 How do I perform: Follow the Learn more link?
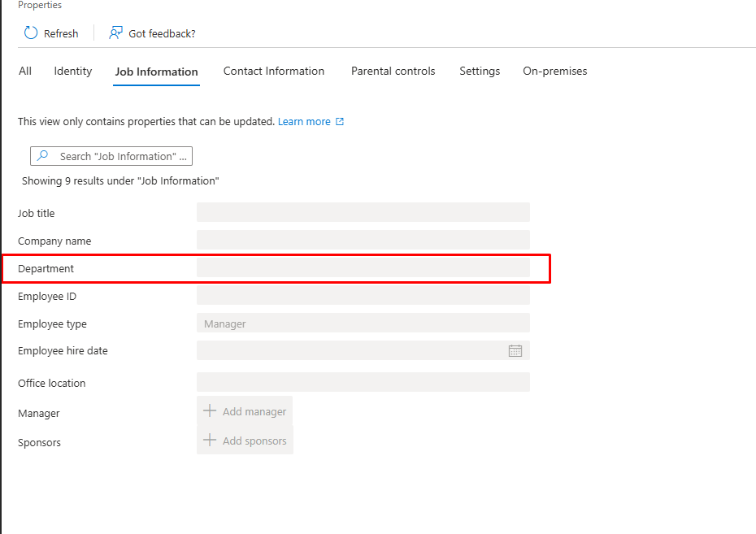(304, 121)
